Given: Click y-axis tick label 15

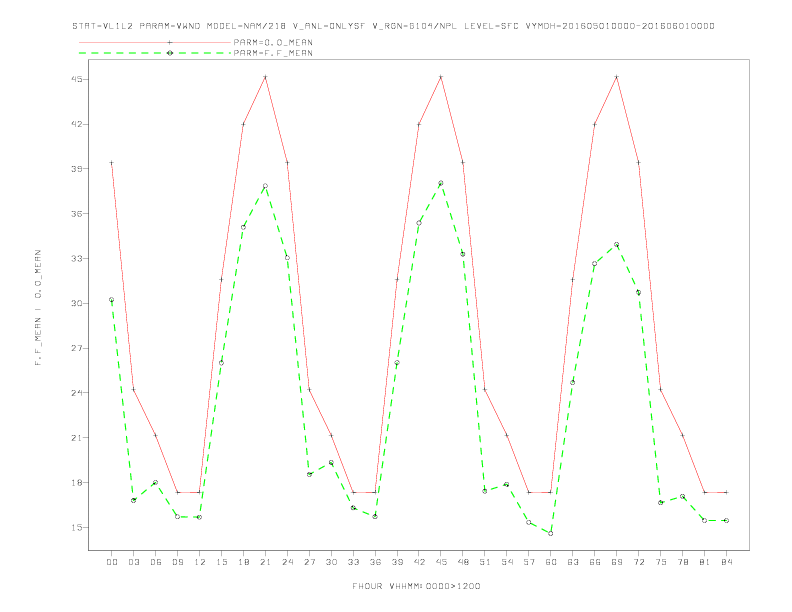Looking at the screenshot, I should click(x=76, y=528).
